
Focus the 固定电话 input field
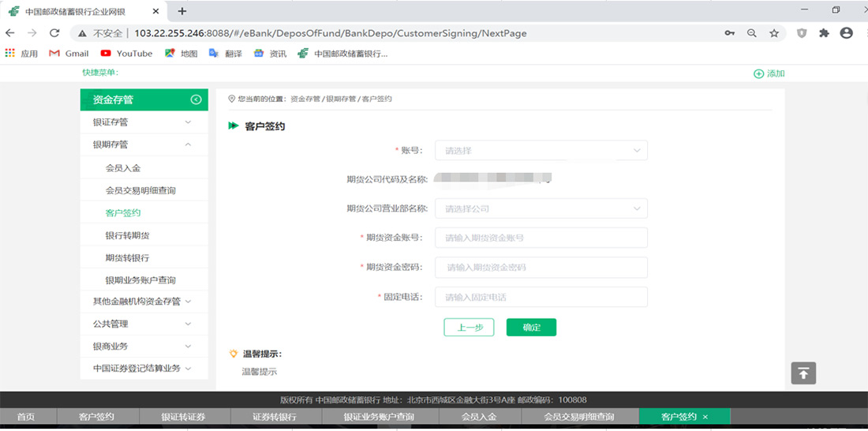pyautogui.click(x=544, y=298)
